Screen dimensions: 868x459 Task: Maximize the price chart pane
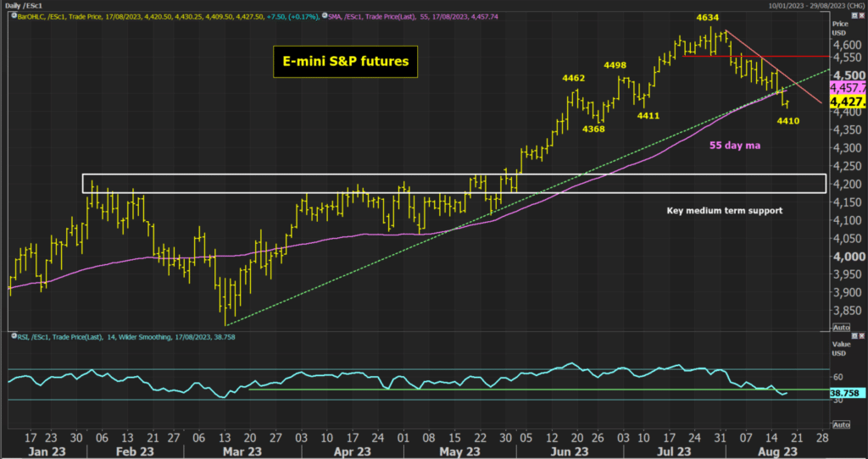point(854,15)
